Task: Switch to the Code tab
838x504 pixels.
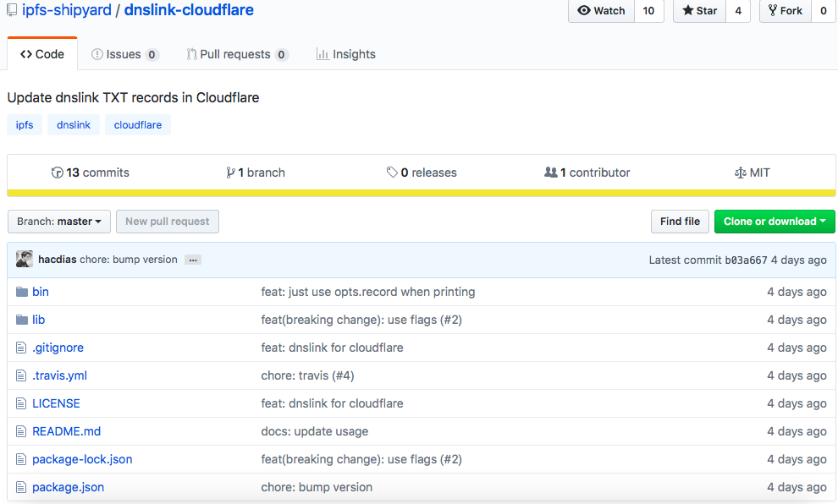Action: (42, 54)
